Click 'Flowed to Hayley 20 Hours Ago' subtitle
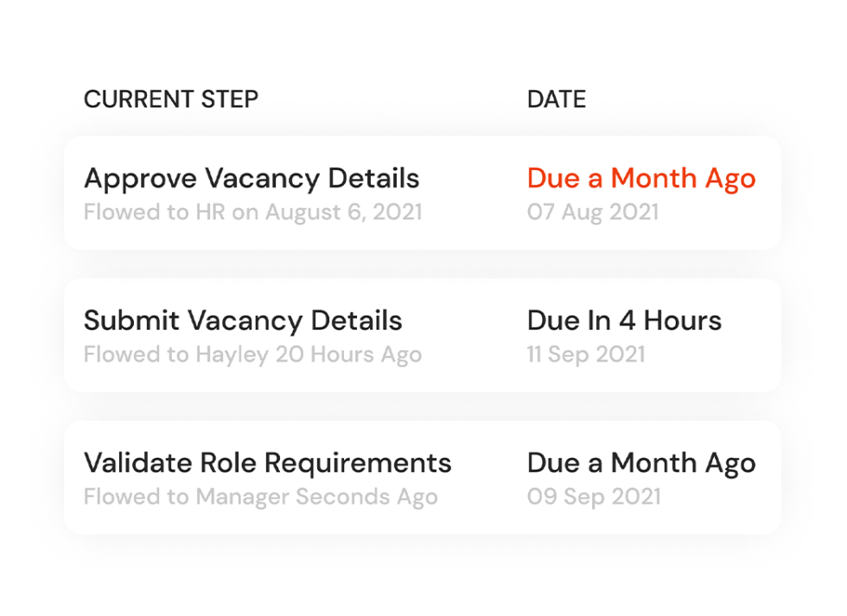 (252, 354)
